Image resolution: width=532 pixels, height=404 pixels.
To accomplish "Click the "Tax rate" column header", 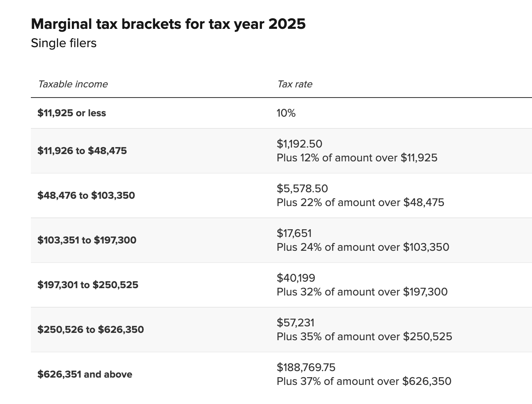I will (294, 84).
